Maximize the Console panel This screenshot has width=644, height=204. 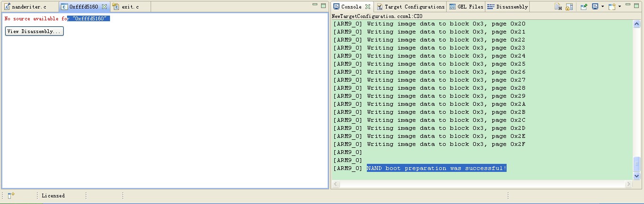pos(637,5)
